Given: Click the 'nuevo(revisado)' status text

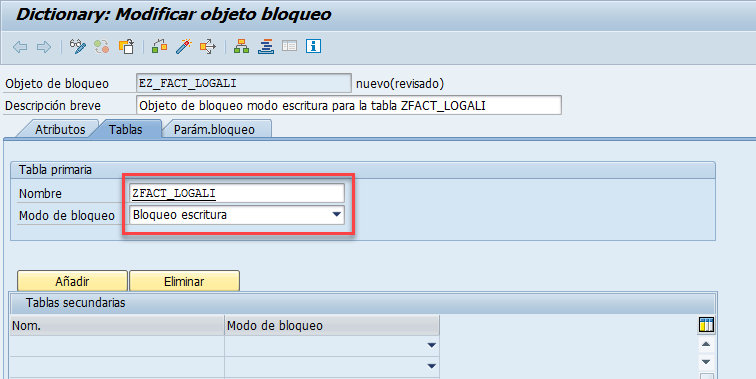Looking at the screenshot, I should click(400, 83).
